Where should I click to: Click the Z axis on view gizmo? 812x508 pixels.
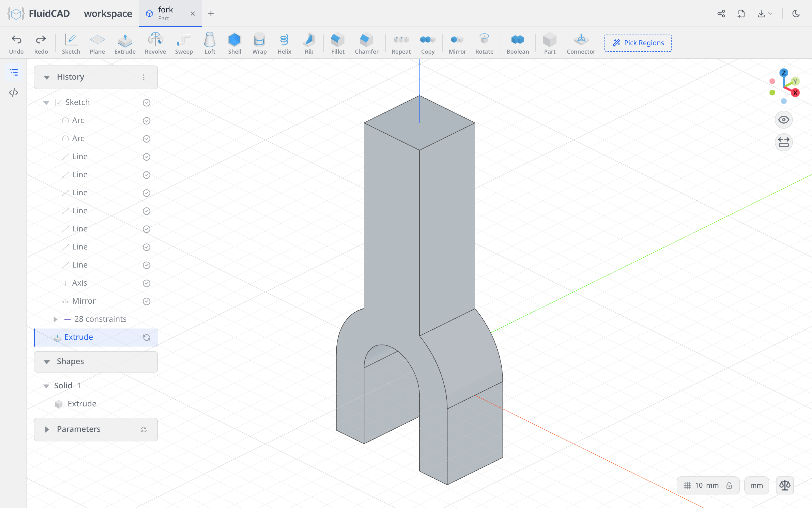point(784,73)
